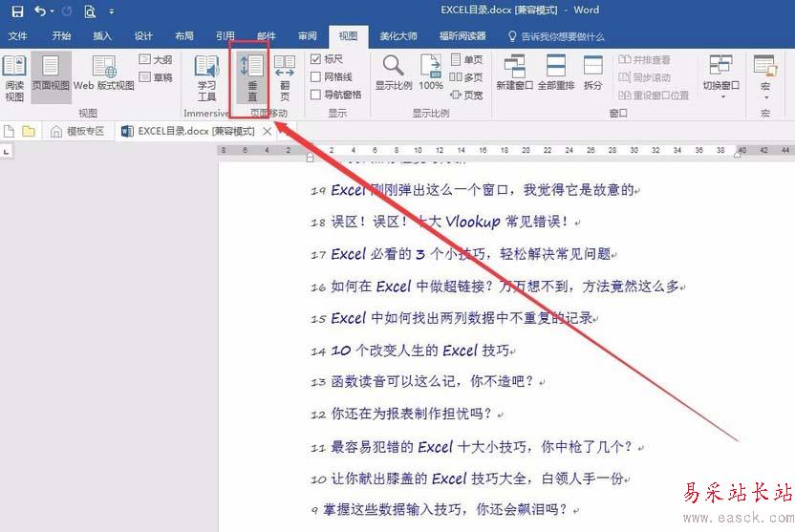Switch to the 插入 ribbon tab
Viewport: 795px width, 532px height.
pos(102,36)
